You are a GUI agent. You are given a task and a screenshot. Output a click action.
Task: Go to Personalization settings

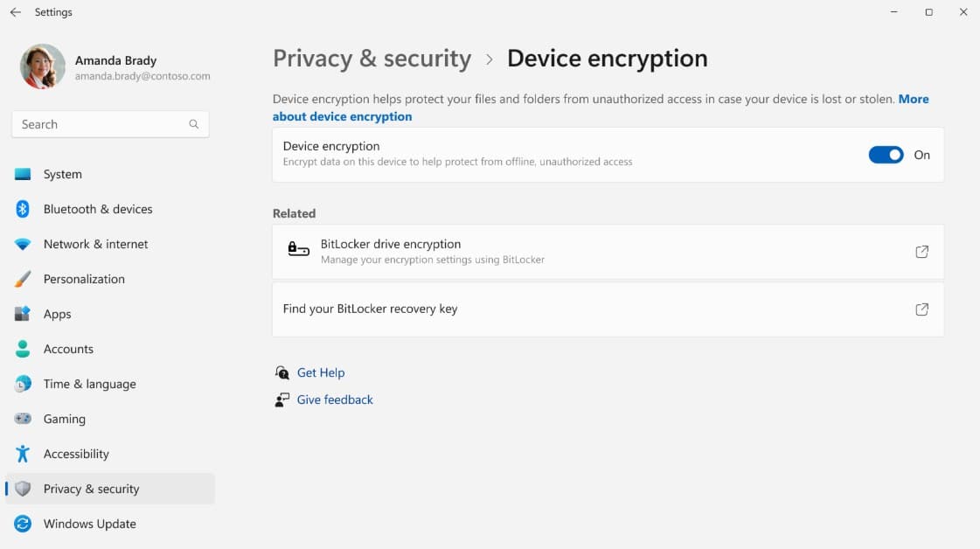tap(110, 279)
